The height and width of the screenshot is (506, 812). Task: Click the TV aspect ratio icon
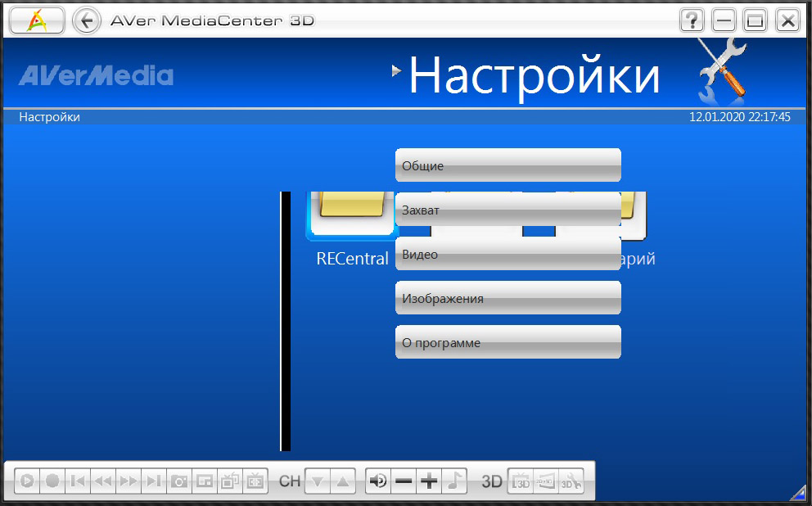pyautogui.click(x=255, y=481)
